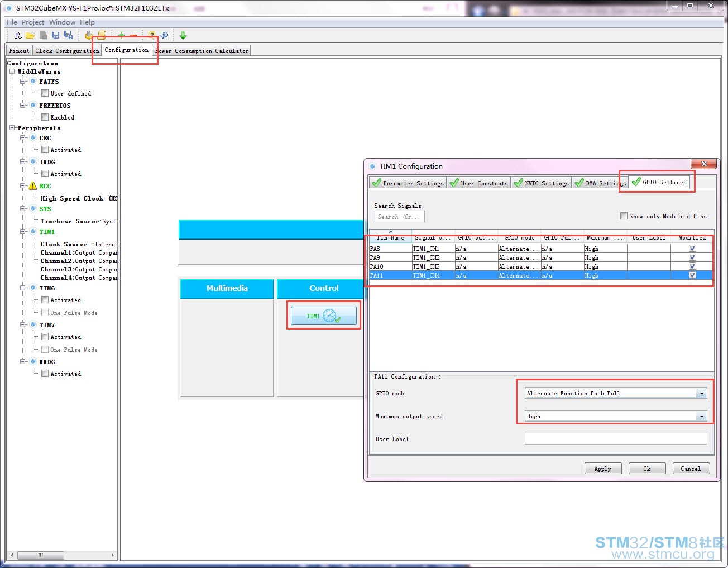
Task: Toggle Show only Modified Pins checkbox
Action: (x=624, y=216)
